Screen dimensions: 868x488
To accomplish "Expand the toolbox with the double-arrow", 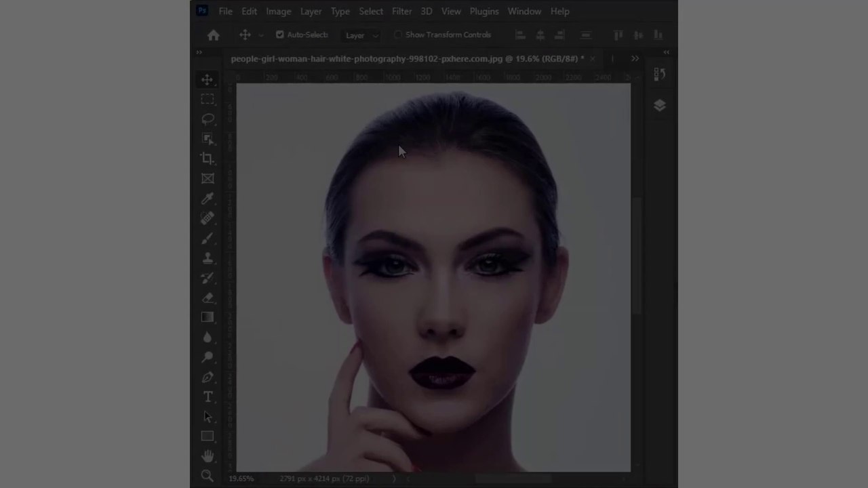I will [x=199, y=52].
